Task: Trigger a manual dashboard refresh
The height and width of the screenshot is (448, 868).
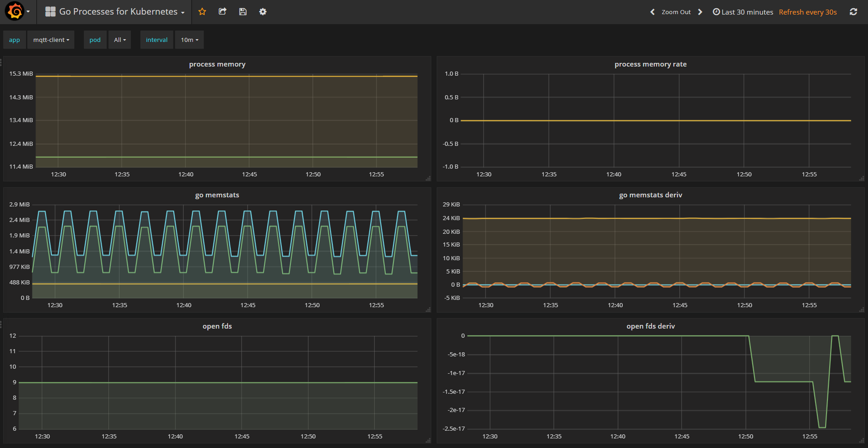Action: (x=853, y=11)
